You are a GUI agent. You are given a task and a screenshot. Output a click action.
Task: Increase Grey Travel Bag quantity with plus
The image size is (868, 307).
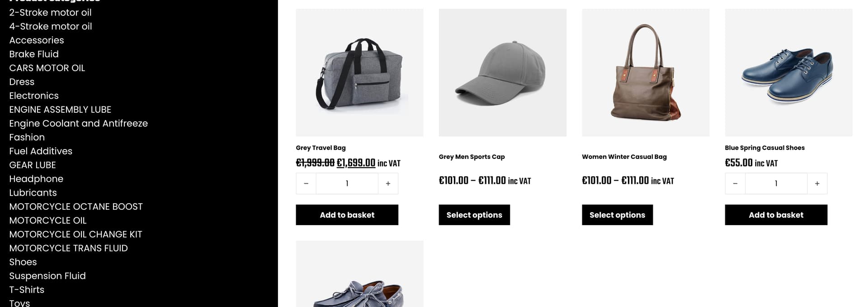(388, 183)
